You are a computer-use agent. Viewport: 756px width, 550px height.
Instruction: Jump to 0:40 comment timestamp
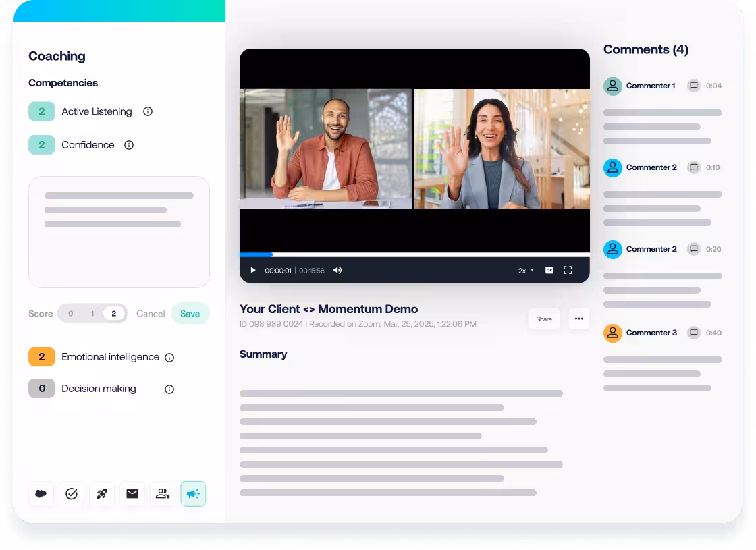[x=713, y=333]
